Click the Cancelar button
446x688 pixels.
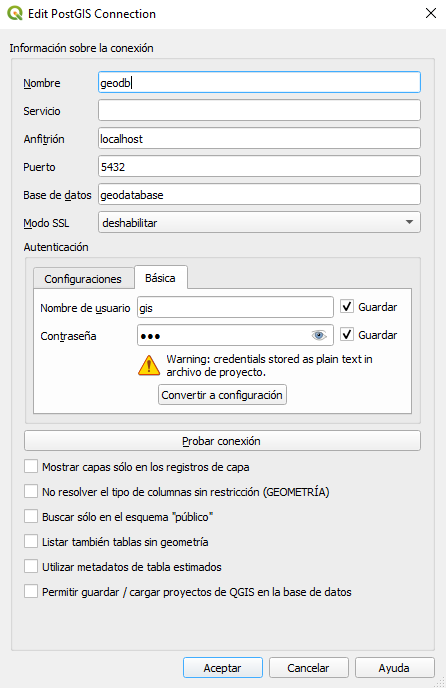pyautogui.click(x=309, y=668)
